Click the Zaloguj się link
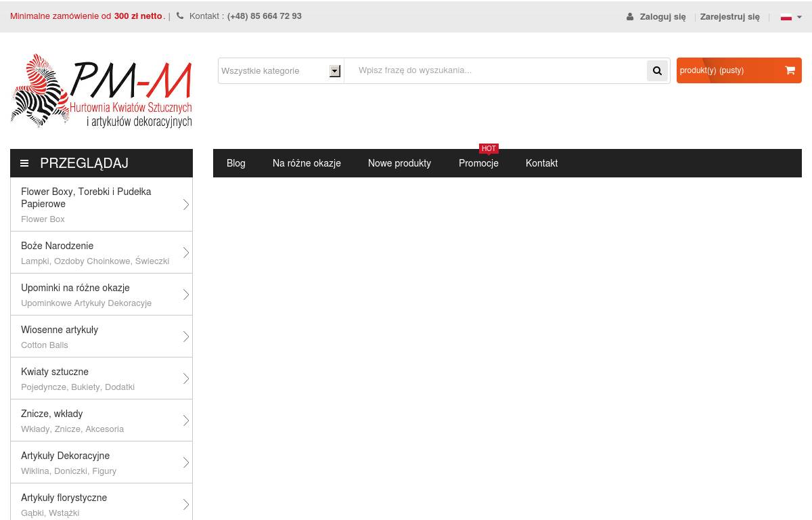 pos(662,17)
